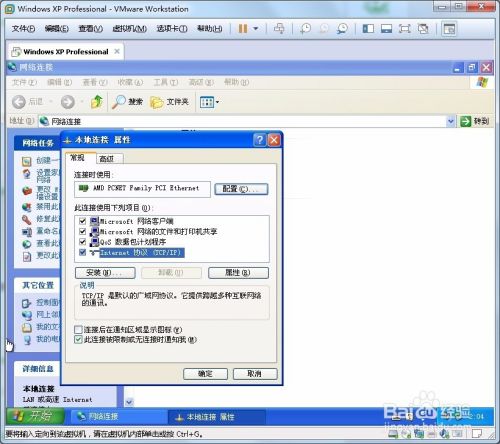
Task: Toggle QoS 数据包计划程序 checkbox
Action: click(x=83, y=242)
